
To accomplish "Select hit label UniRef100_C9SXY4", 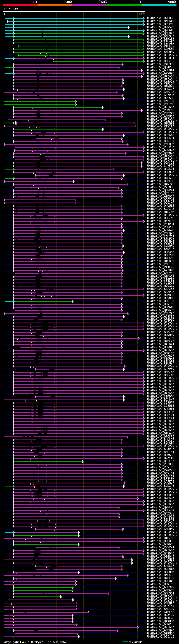I will 161,547.
